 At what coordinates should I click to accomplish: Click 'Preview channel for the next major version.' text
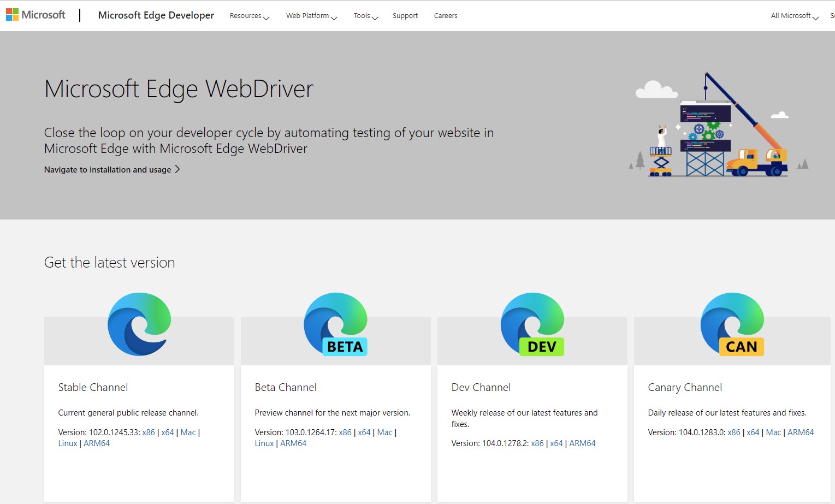[333, 413]
